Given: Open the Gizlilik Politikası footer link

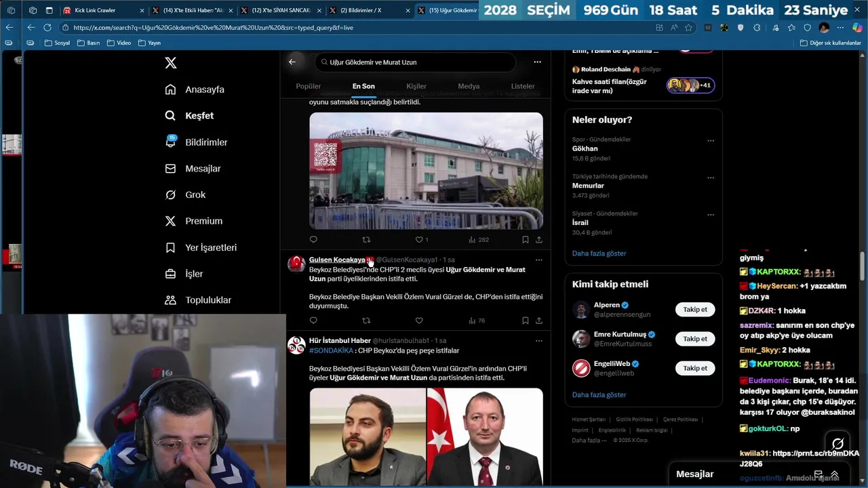Looking at the screenshot, I should pyautogui.click(x=634, y=420).
